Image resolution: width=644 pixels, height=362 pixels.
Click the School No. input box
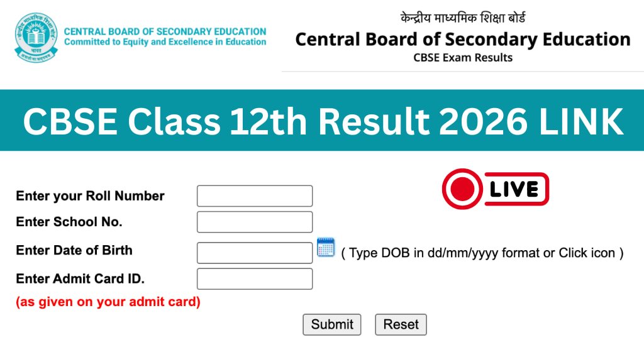254,221
